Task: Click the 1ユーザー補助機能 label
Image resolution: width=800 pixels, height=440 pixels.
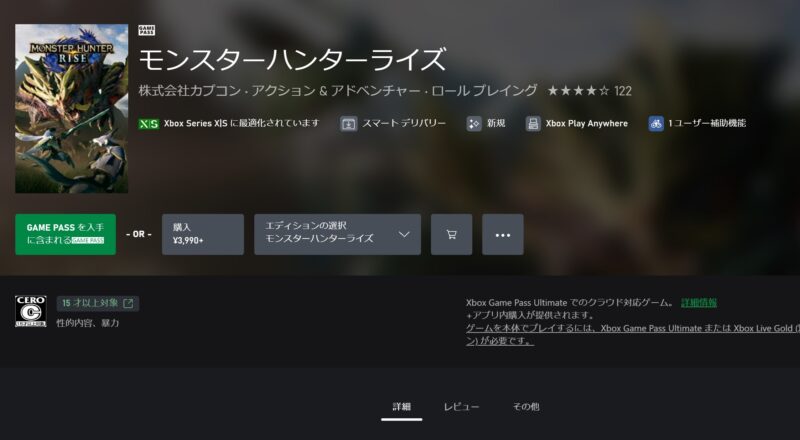Action: point(707,124)
